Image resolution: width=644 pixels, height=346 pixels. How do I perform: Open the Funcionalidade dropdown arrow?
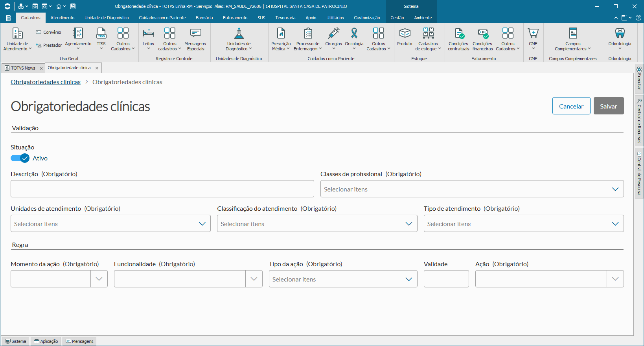[x=254, y=279]
